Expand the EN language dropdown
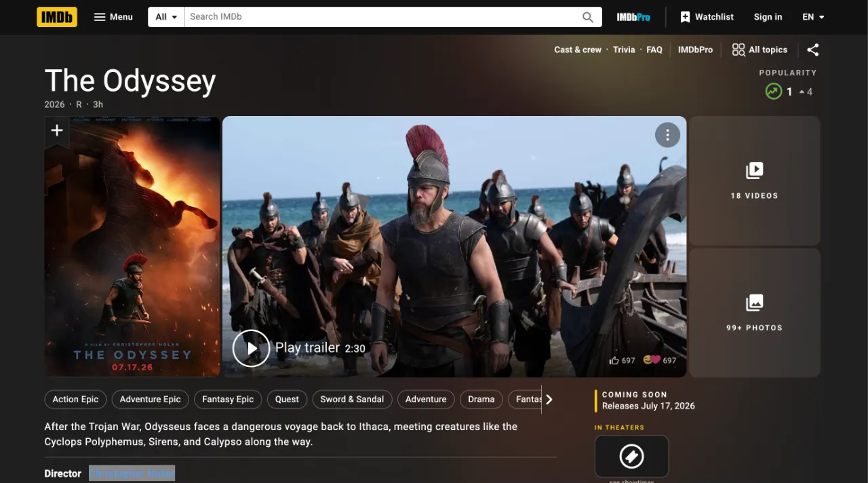Image resolution: width=868 pixels, height=483 pixels. [x=813, y=17]
